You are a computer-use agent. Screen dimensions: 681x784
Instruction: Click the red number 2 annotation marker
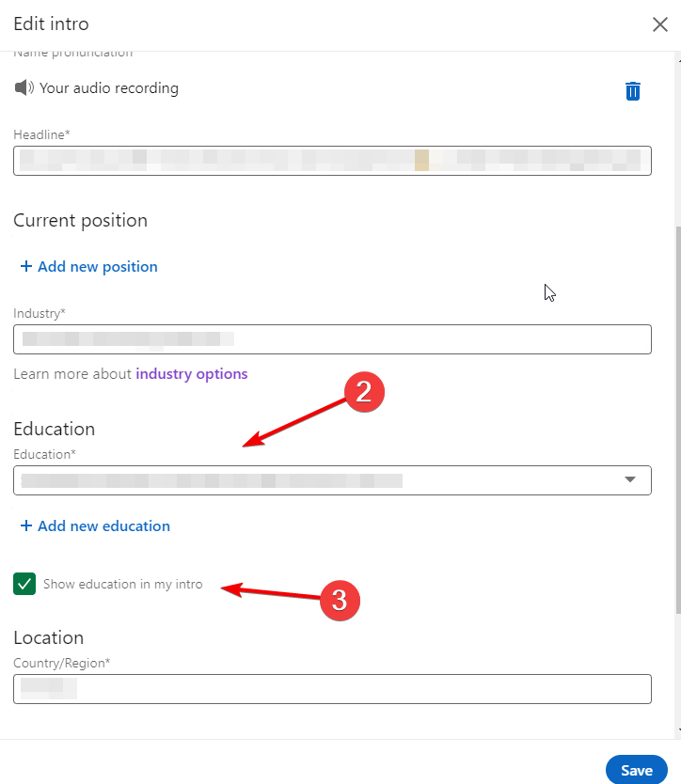pyautogui.click(x=365, y=393)
